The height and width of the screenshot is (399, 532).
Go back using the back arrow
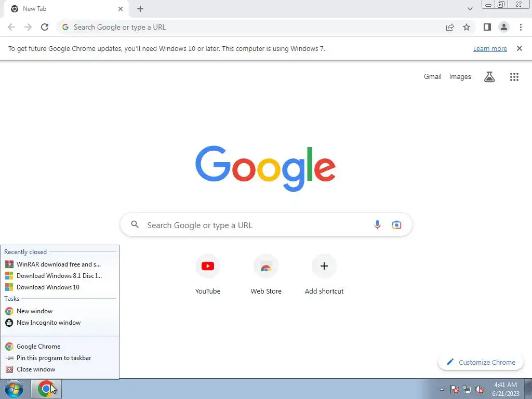click(11, 27)
